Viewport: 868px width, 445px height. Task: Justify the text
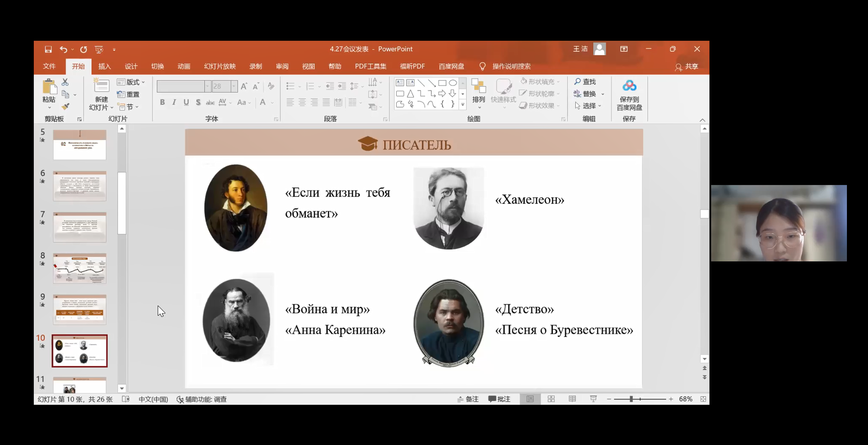(326, 102)
